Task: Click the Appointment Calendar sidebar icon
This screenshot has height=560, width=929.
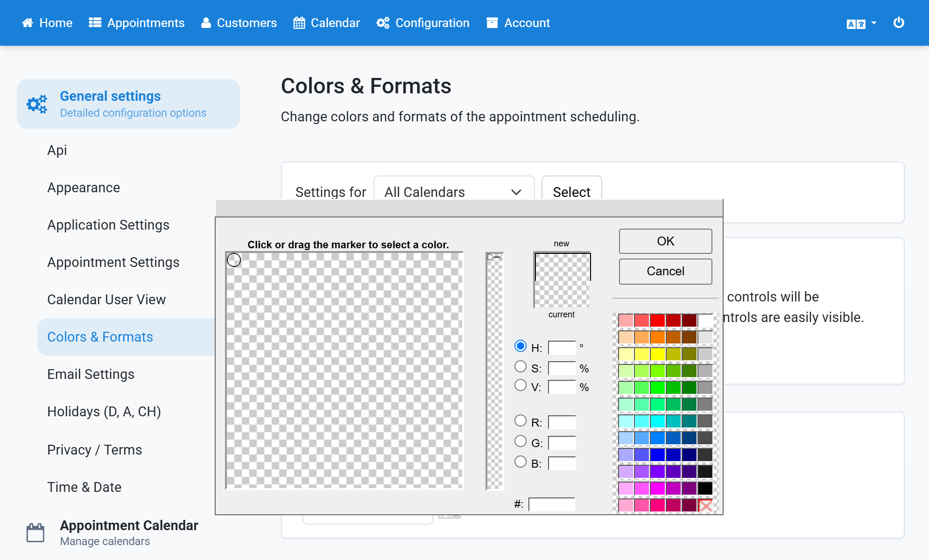Action: [x=35, y=532]
